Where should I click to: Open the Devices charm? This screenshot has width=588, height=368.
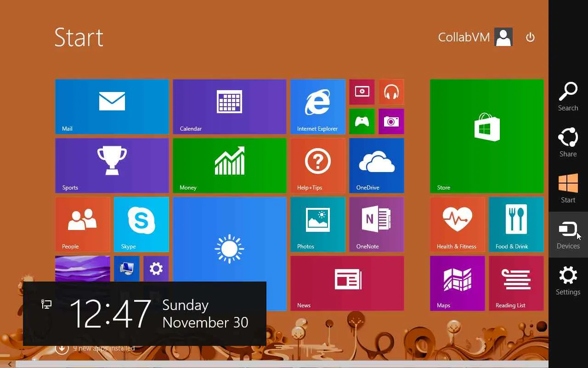point(568,235)
